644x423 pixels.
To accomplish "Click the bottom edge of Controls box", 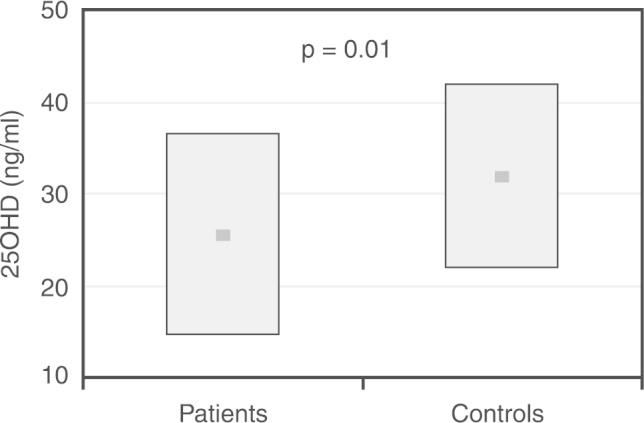I will click(501, 267).
